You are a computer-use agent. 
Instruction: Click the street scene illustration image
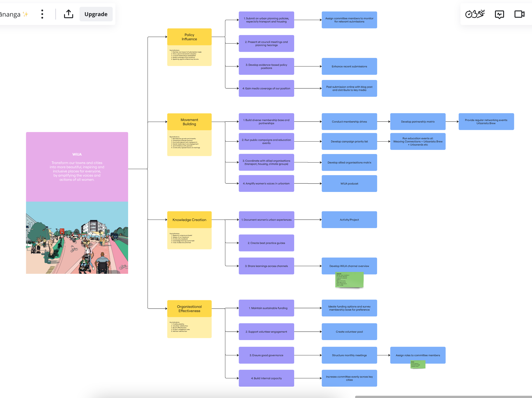[x=77, y=238]
